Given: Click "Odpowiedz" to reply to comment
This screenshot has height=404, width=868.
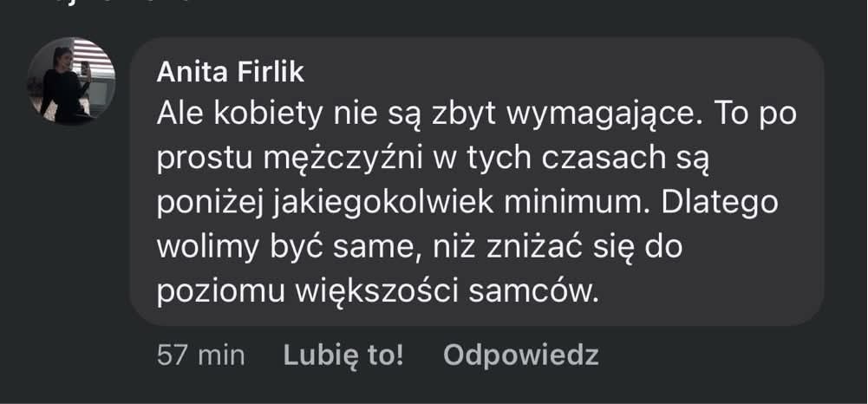Looking at the screenshot, I should pyautogui.click(x=520, y=354).
